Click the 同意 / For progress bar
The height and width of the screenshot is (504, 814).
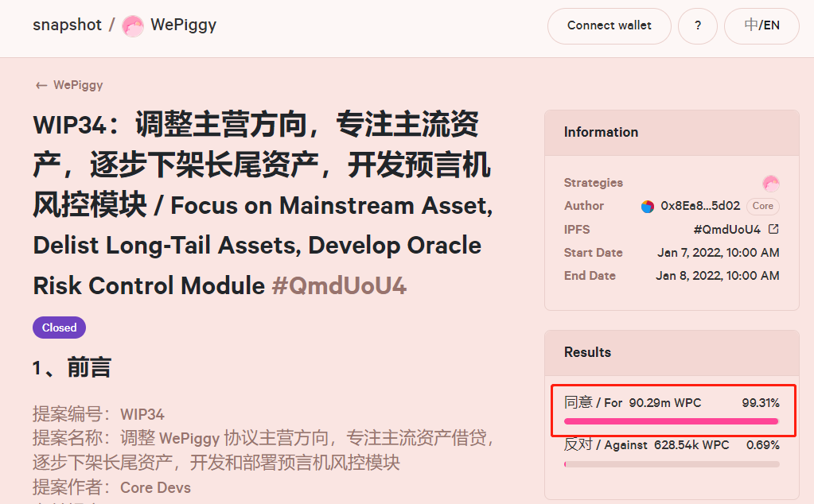tap(672, 421)
